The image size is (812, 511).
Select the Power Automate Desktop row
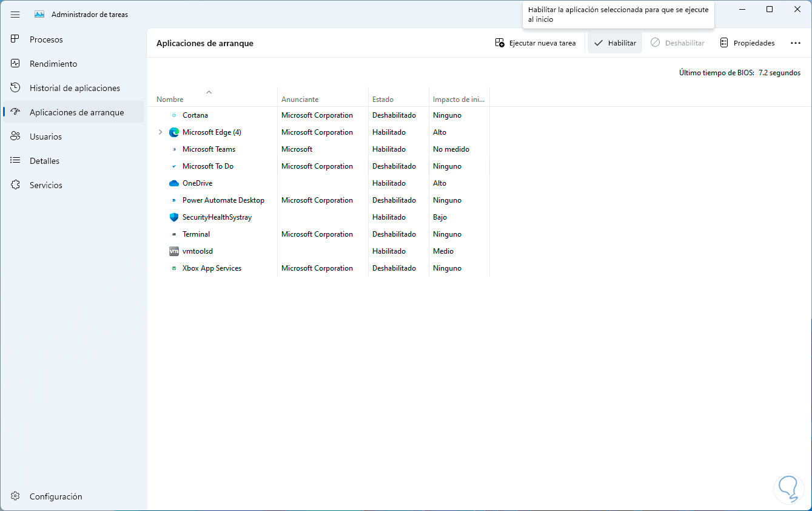[318, 200]
